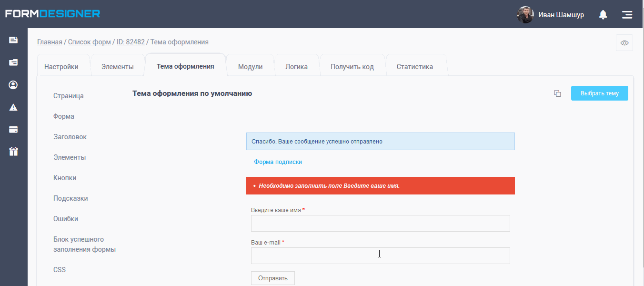Select the form templates sidebar icon

13,62
